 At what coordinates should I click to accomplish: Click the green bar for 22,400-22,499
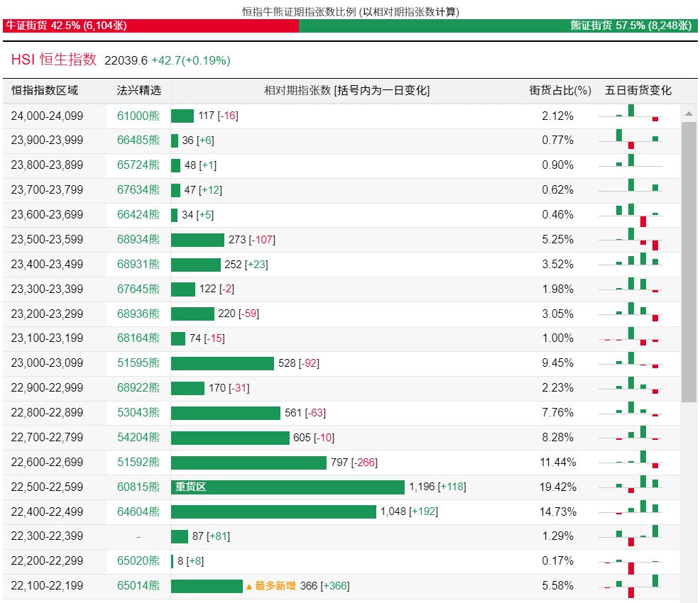click(273, 512)
